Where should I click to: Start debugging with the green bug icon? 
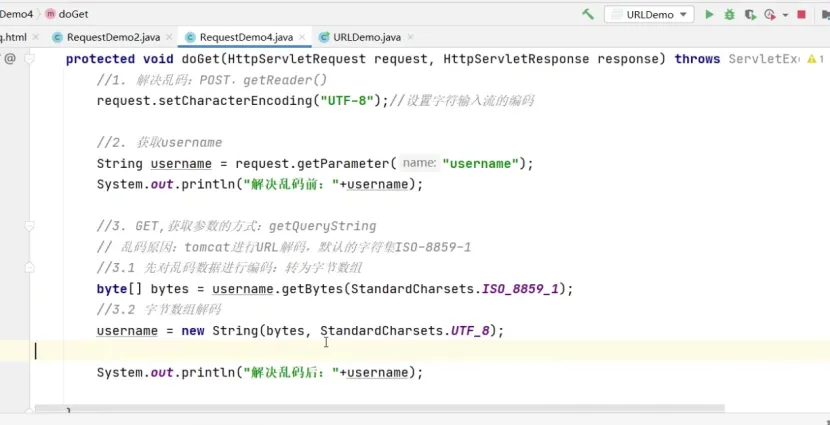tap(729, 14)
